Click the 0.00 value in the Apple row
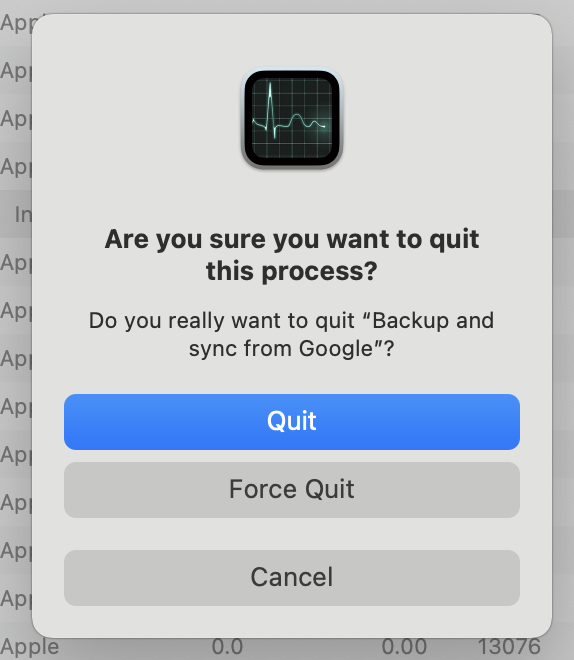 [x=404, y=647]
